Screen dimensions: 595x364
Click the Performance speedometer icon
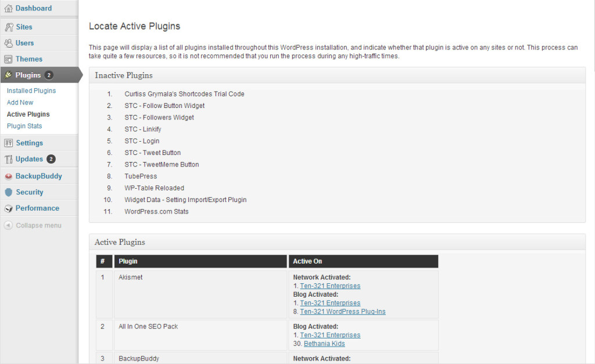point(9,208)
